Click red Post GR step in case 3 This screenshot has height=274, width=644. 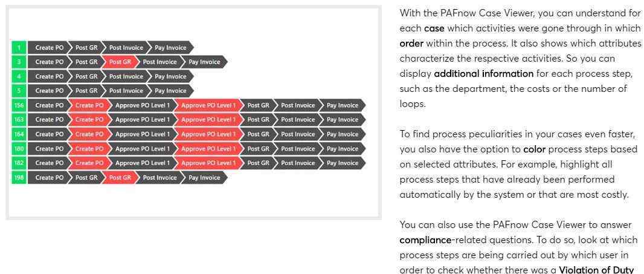pos(120,62)
